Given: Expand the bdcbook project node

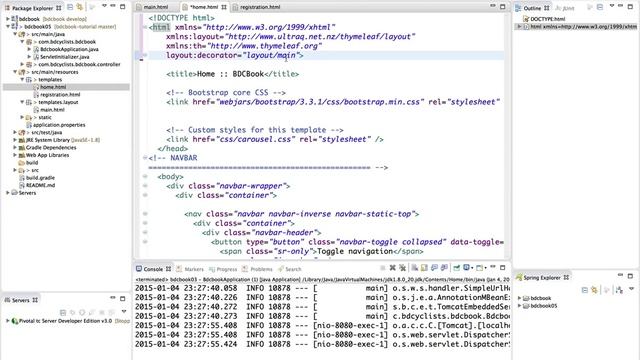Looking at the screenshot, I should point(8,19).
